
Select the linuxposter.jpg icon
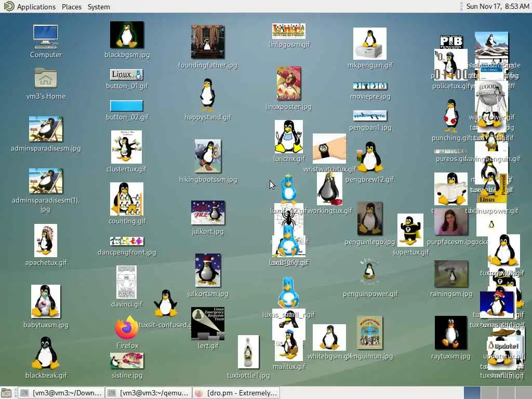coord(289,84)
